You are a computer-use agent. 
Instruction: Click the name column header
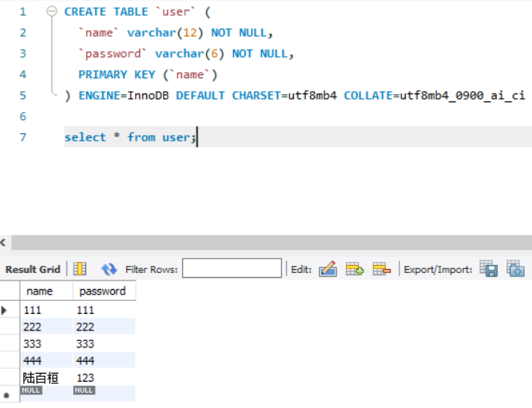(46, 291)
